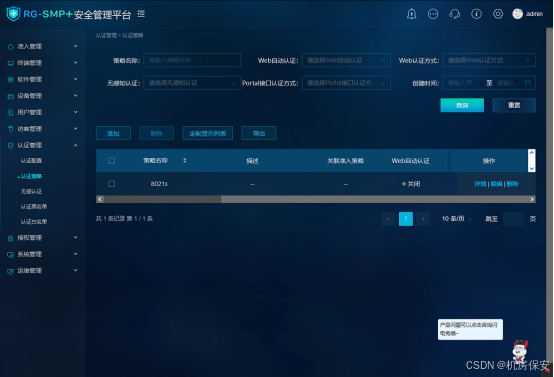Tick the select-all checkbox in table header
The image size is (554, 377).
(111, 160)
